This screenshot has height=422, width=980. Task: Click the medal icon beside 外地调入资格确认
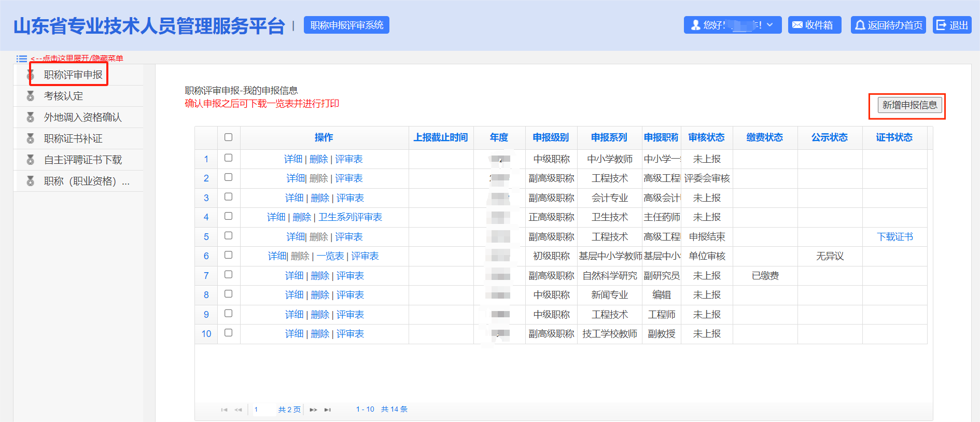(31, 117)
